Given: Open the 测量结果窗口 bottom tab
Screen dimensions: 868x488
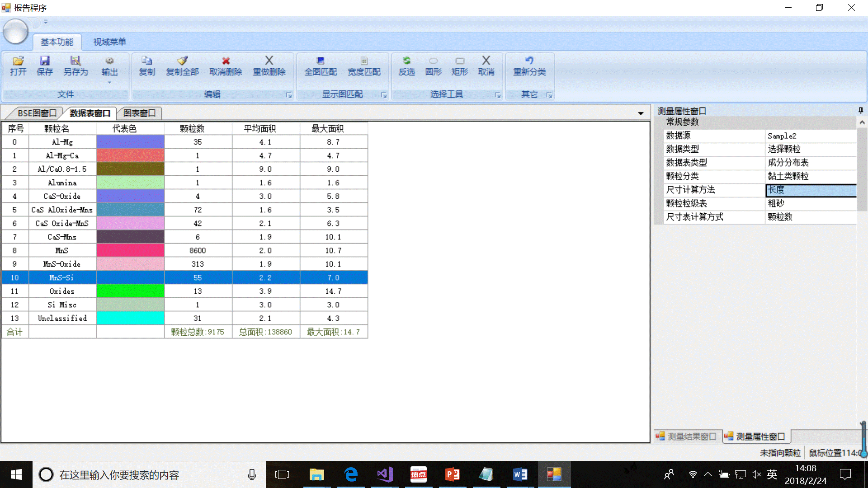Looking at the screenshot, I should [x=687, y=436].
